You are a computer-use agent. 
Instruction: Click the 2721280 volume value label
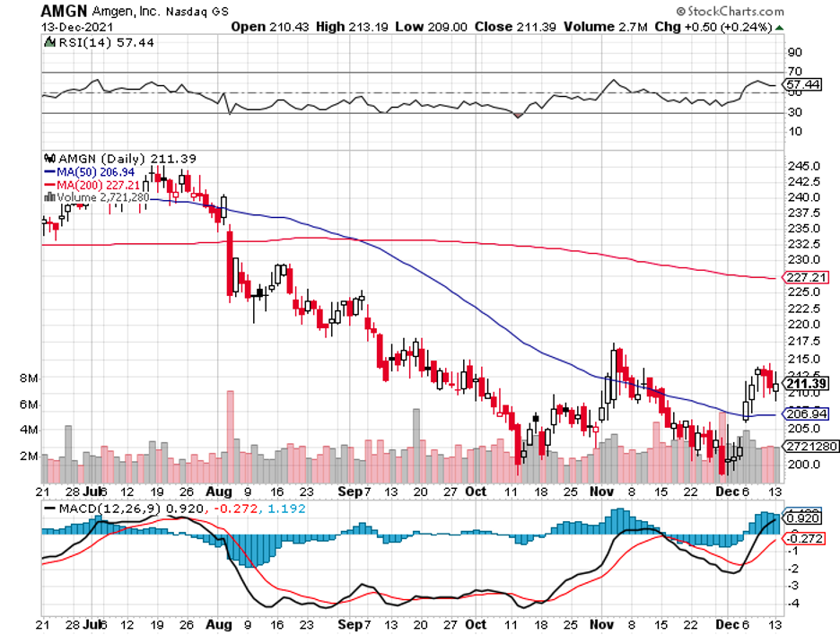coord(806,446)
